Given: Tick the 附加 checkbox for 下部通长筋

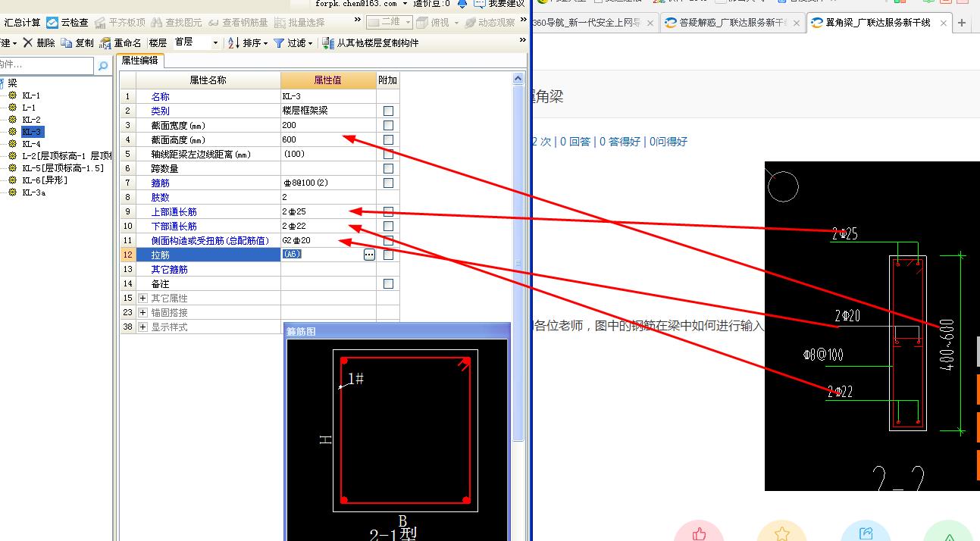Looking at the screenshot, I should point(388,226).
